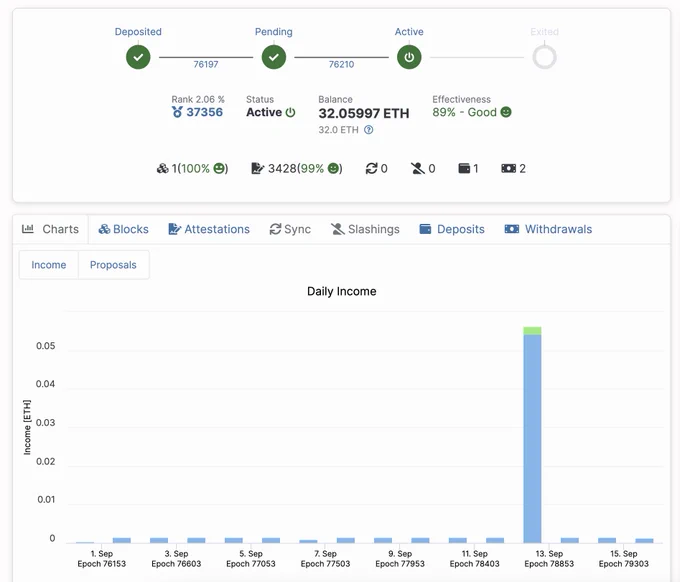Open the rank 37356 link

coord(205,112)
